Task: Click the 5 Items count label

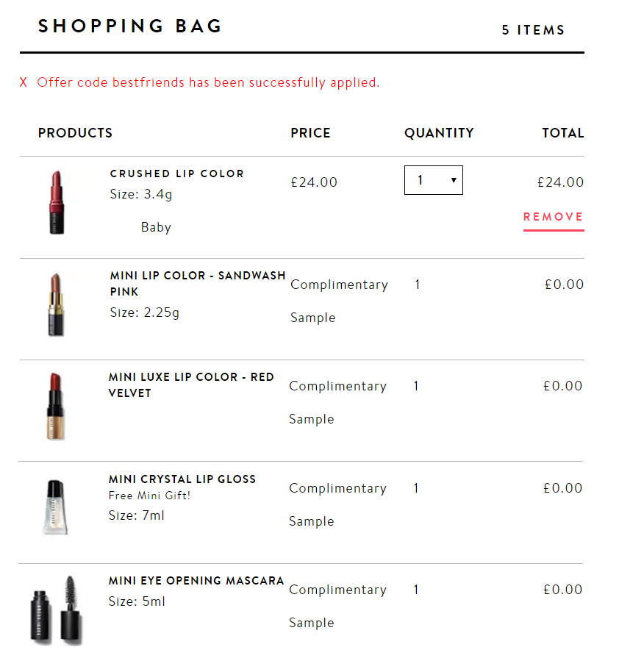Action: [533, 30]
